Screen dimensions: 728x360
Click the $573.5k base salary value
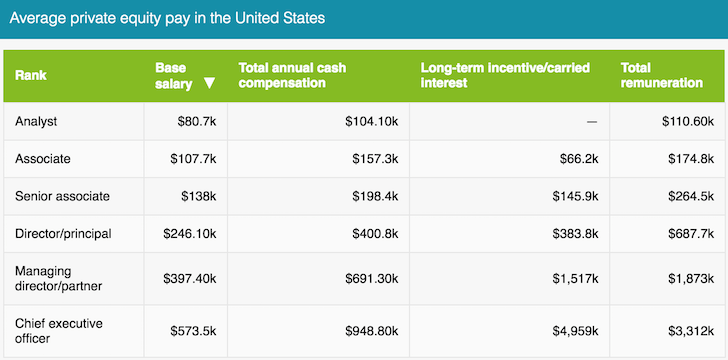click(193, 331)
